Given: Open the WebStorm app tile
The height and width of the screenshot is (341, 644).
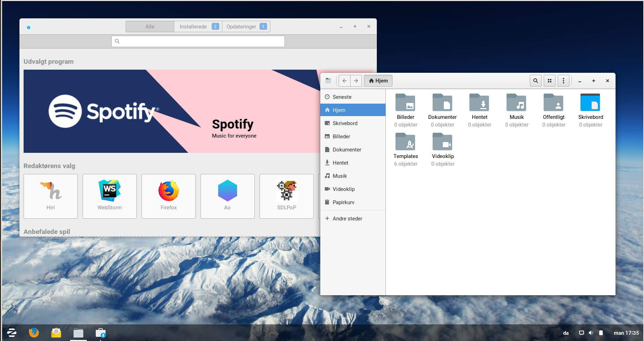Looking at the screenshot, I should (110, 196).
